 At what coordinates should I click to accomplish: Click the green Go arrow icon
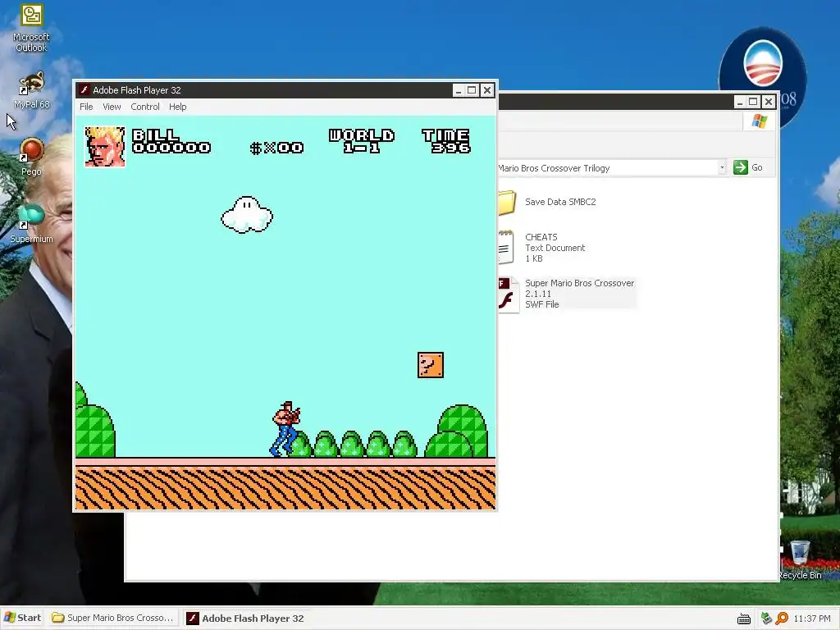pos(741,167)
